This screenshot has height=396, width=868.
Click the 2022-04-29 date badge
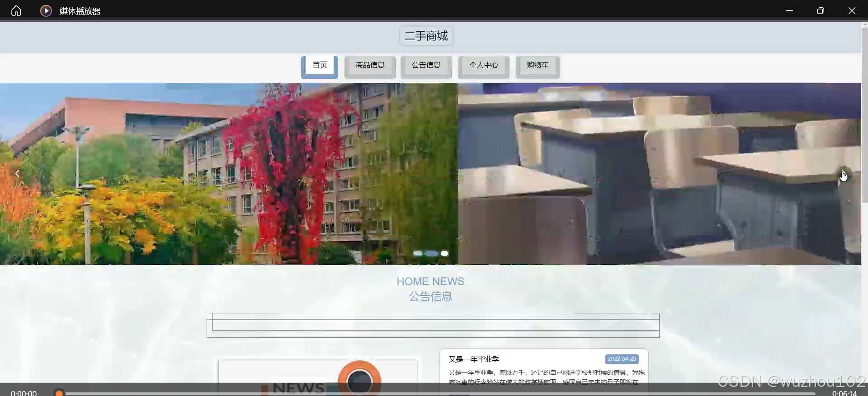[622, 359]
